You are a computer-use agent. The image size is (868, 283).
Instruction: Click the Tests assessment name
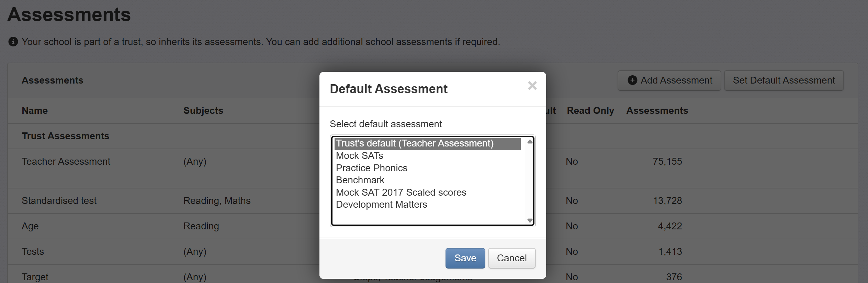click(33, 252)
